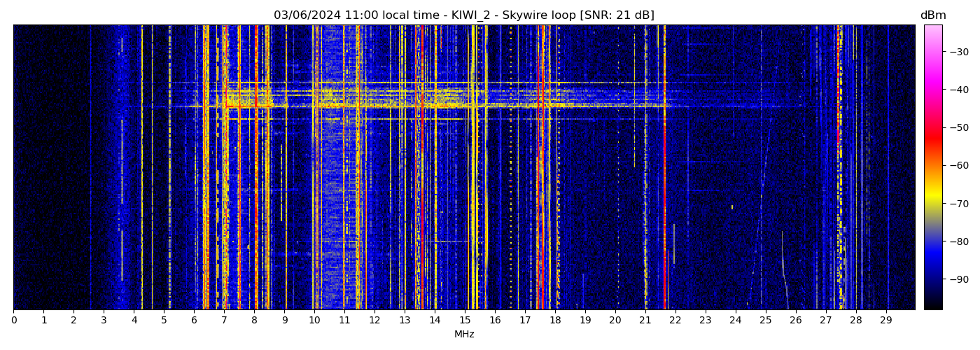Click the strong red signal line near 21.6 MHz
This screenshot has width=980, height=350.
click(x=664, y=210)
